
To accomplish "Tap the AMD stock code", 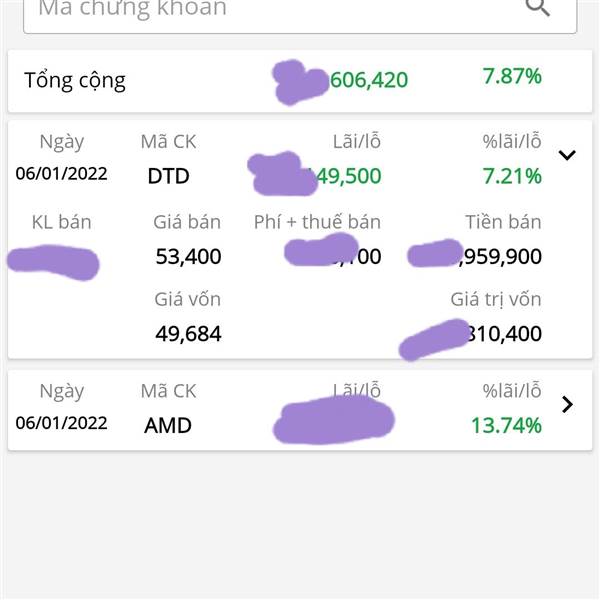I will pyautogui.click(x=168, y=426).
